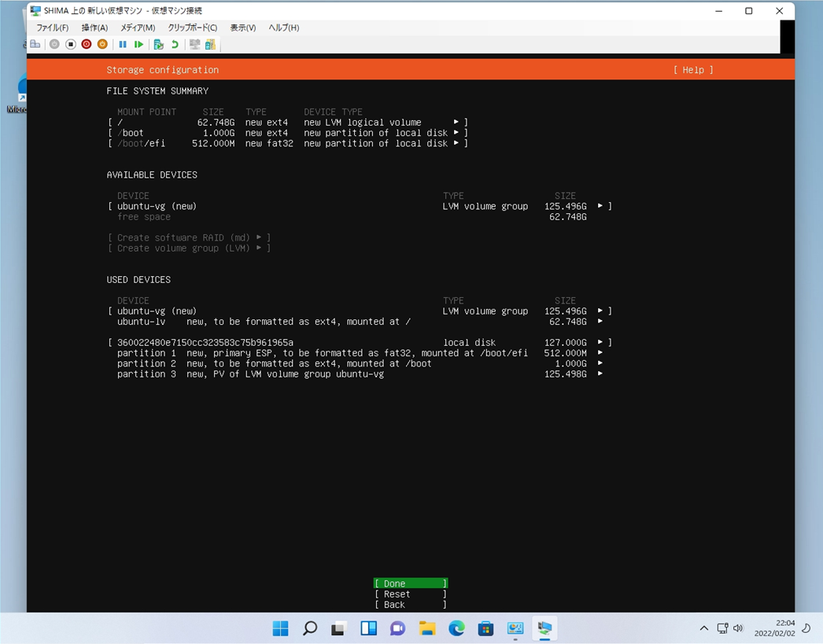Select Create volume group (LVM)
The width and height of the screenshot is (823, 644).
189,248
